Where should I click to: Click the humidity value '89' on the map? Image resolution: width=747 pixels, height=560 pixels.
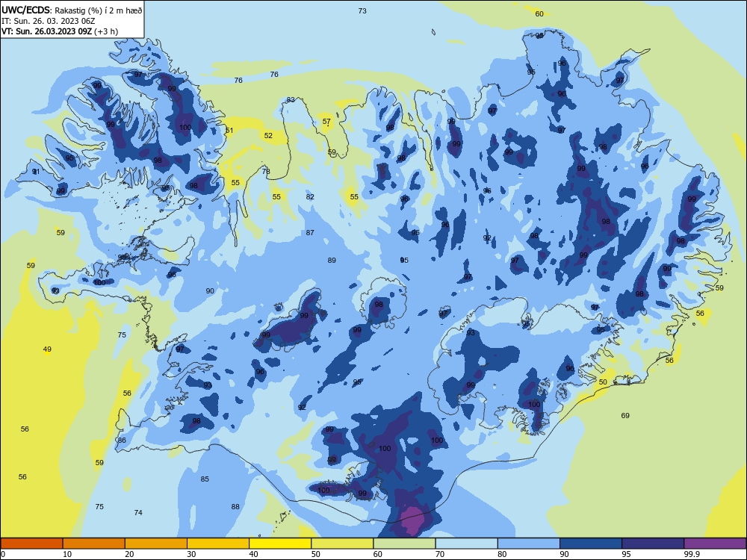[x=332, y=261]
